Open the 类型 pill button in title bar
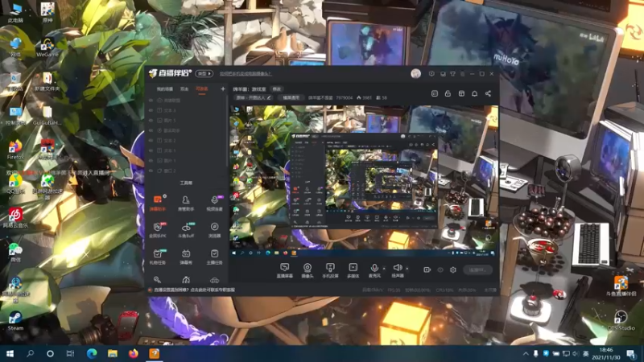The height and width of the screenshot is (362, 644). pos(204,73)
